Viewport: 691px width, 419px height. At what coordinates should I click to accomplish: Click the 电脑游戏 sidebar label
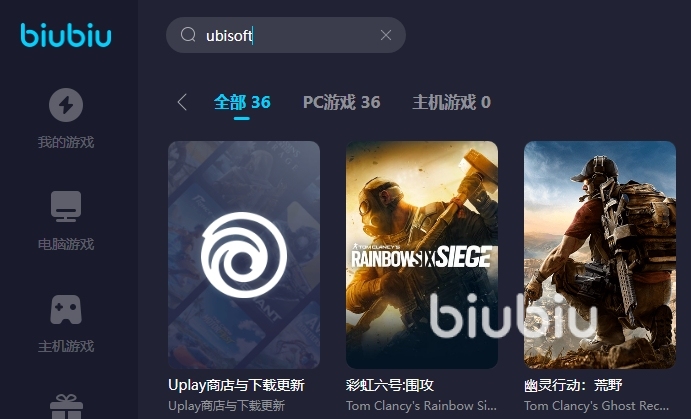click(66, 244)
